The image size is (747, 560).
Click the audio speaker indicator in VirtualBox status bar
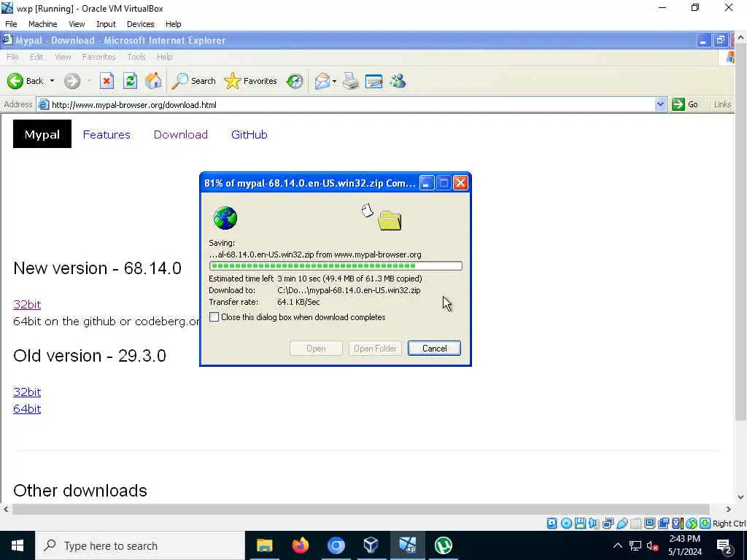pos(594,524)
